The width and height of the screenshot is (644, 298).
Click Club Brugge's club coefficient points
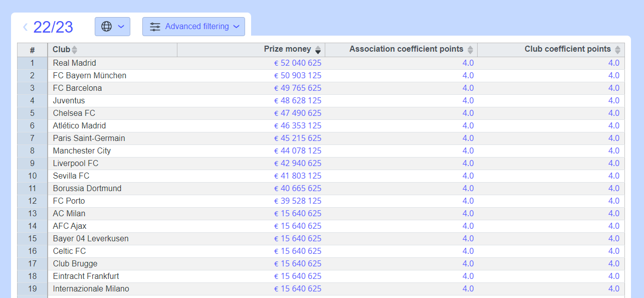pyautogui.click(x=614, y=264)
